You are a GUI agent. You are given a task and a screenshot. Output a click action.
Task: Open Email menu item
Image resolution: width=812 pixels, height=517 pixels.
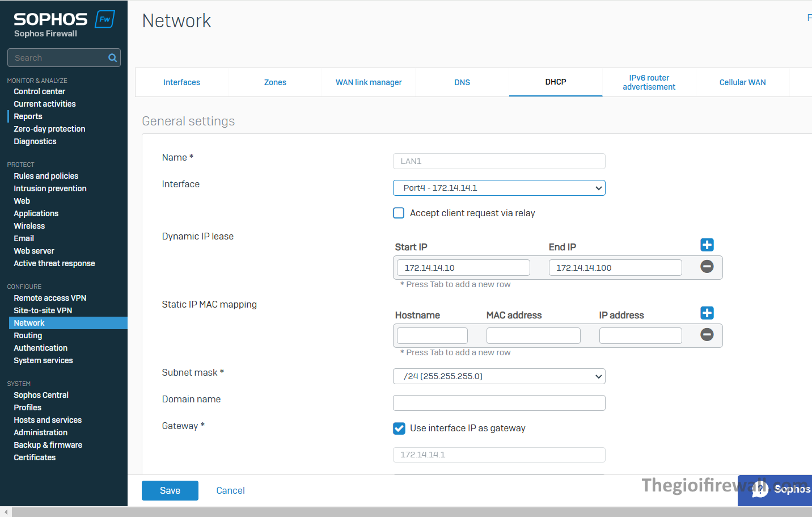(x=24, y=238)
